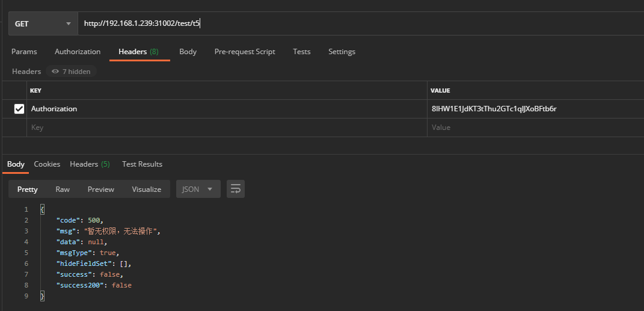Switch to response Cookies tab
The image size is (644, 311).
point(47,164)
